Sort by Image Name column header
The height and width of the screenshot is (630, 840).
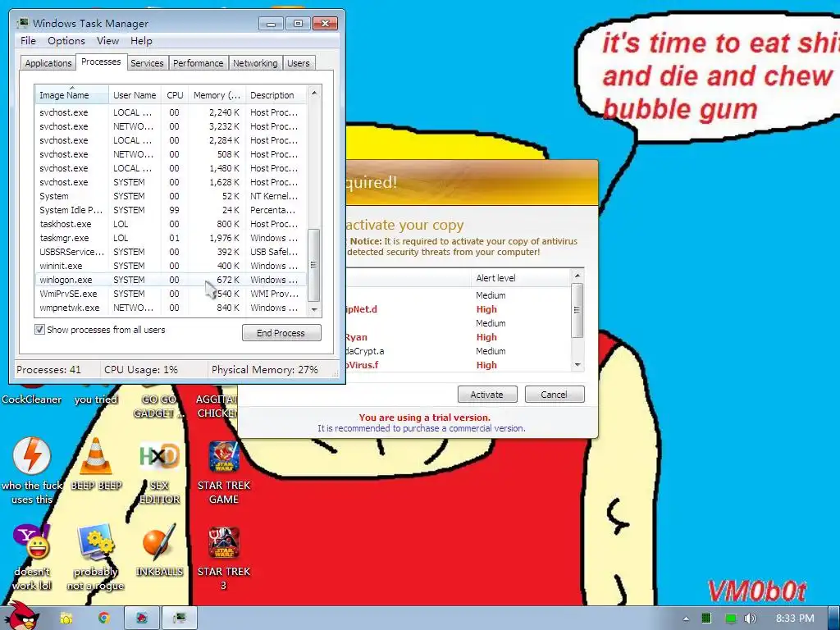click(71, 95)
